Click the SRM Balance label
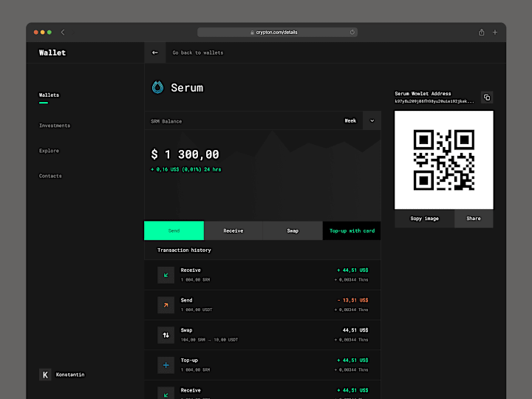 tap(166, 121)
